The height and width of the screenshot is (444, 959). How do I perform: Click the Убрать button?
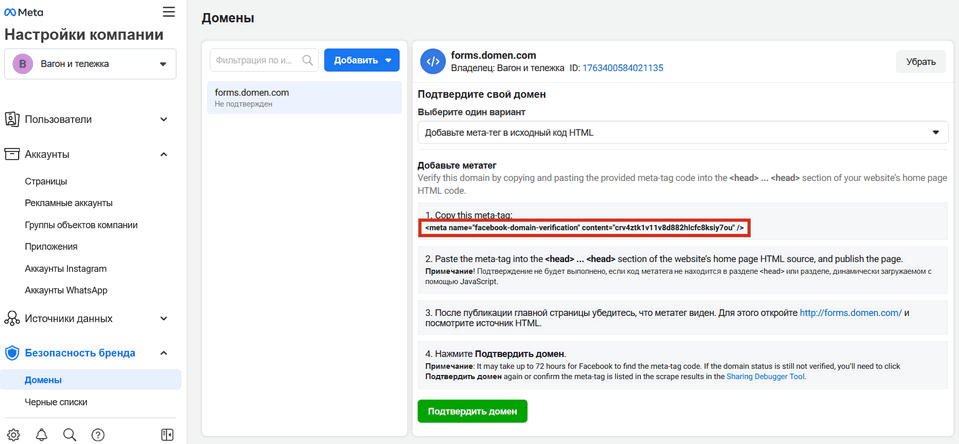(920, 62)
